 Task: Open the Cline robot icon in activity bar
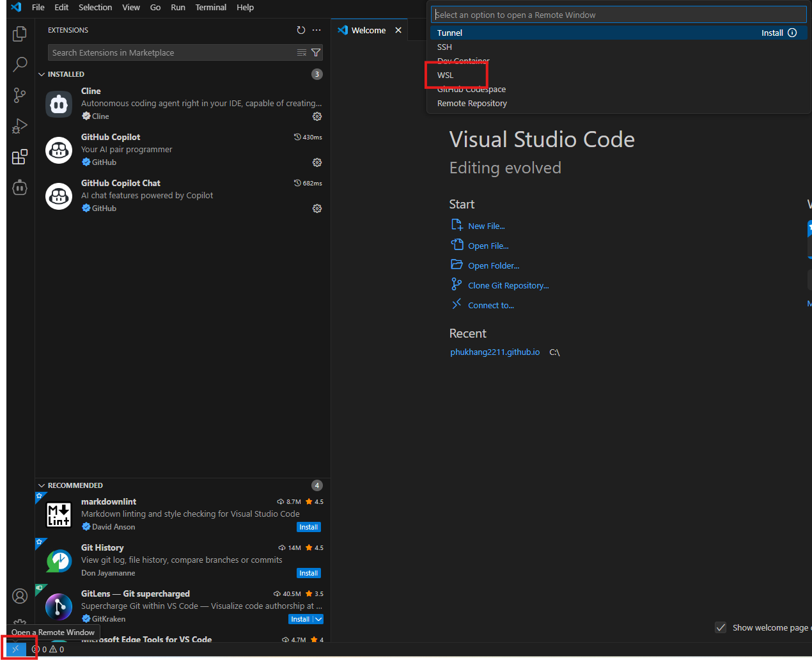pos(20,187)
